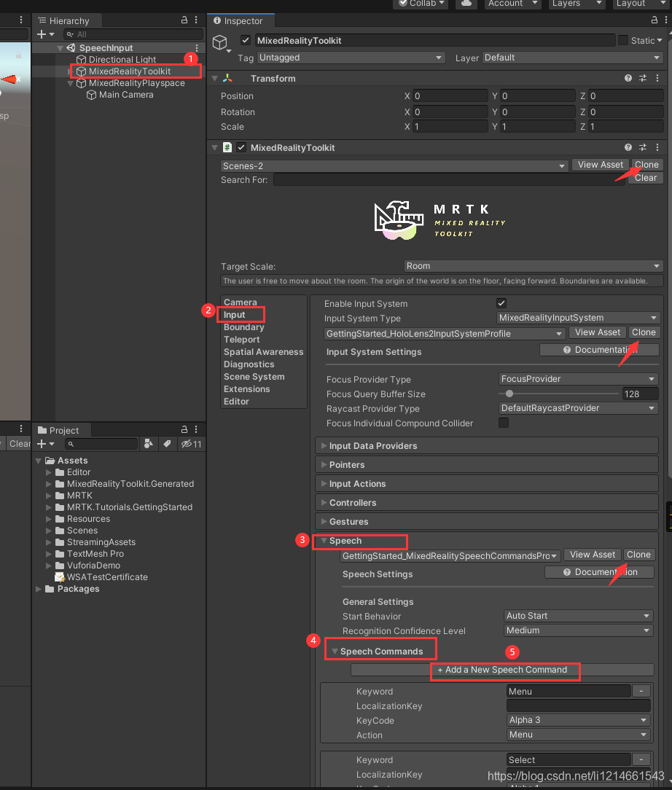This screenshot has width=672, height=790.
Task: Click Clone for input system profile
Action: 644,332
